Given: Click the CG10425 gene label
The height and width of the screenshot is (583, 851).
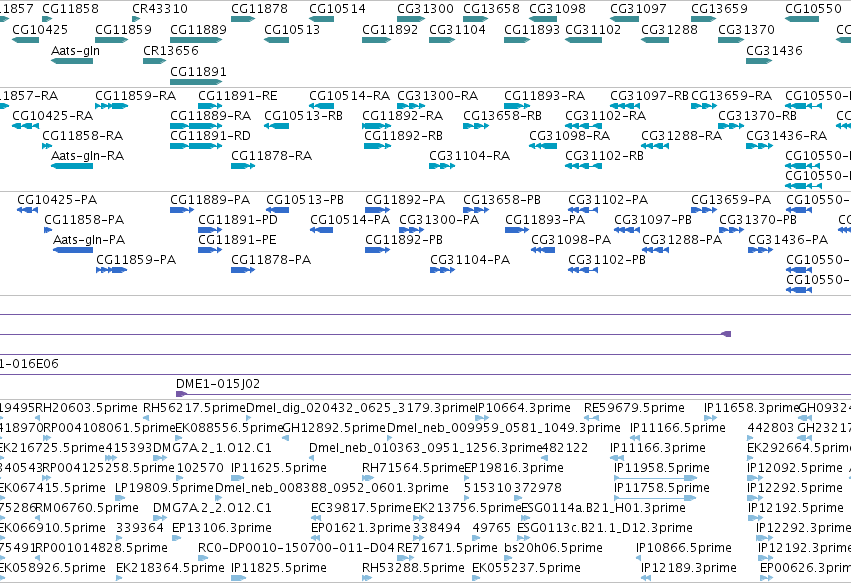Looking at the screenshot, I should [x=40, y=29].
